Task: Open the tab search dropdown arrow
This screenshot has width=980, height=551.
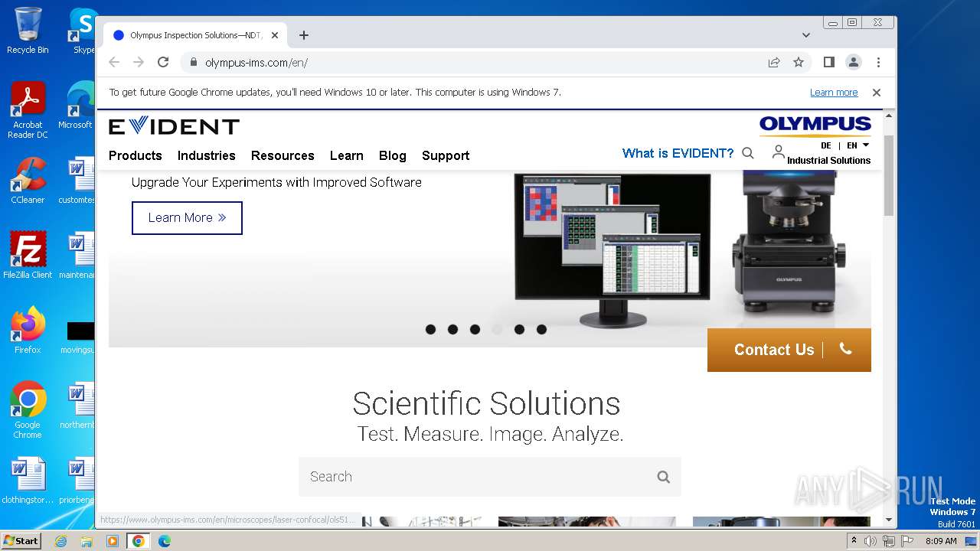Action: (x=806, y=35)
